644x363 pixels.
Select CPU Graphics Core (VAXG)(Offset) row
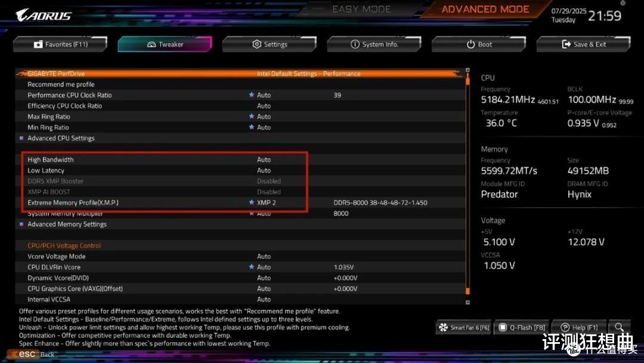pos(240,288)
